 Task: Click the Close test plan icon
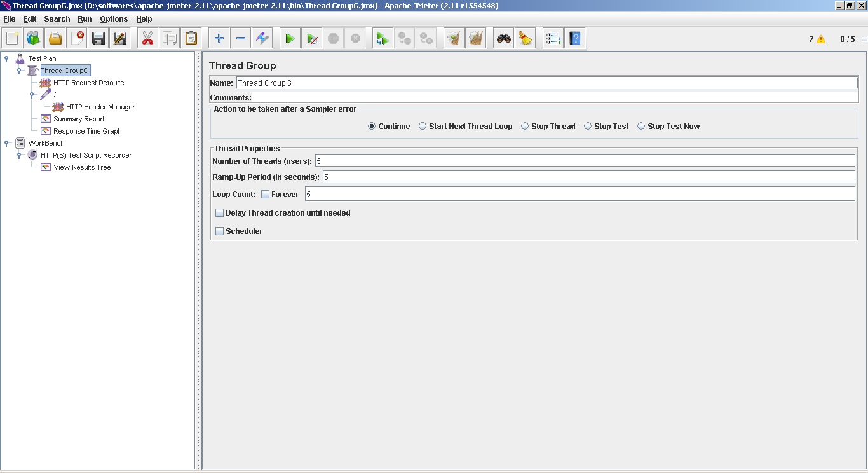(x=77, y=38)
